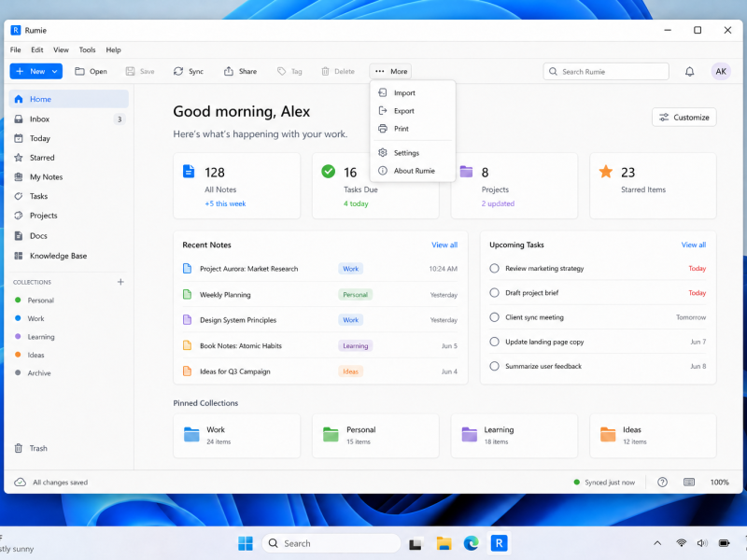Open File Explorer from the taskbar
This screenshot has width=747, height=560.
pyautogui.click(x=444, y=543)
